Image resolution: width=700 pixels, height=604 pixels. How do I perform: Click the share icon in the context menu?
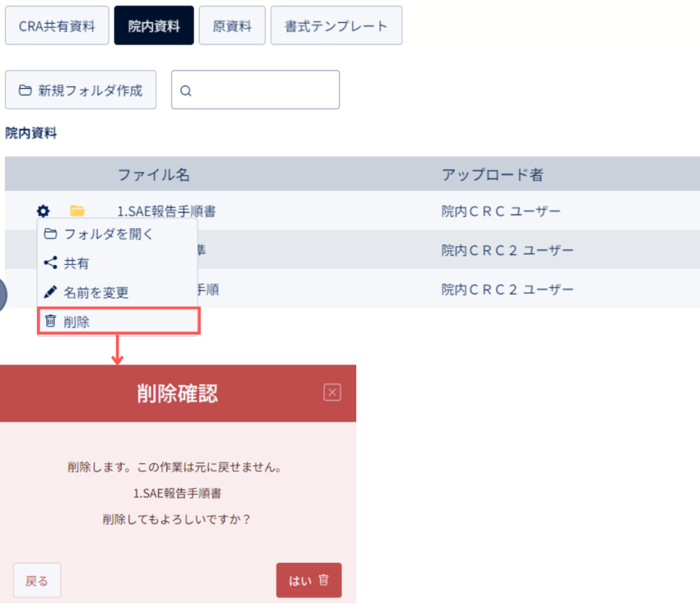(51, 263)
